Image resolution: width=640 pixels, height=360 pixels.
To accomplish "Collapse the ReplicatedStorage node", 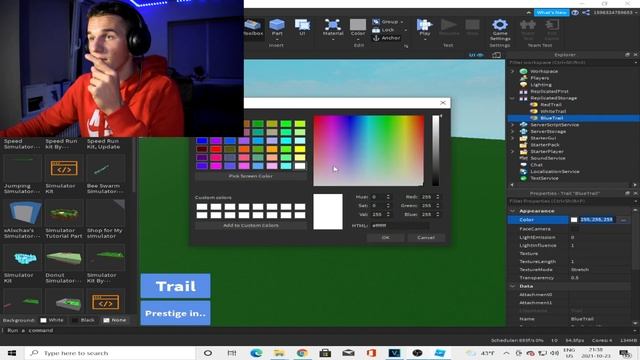I will (x=513, y=98).
